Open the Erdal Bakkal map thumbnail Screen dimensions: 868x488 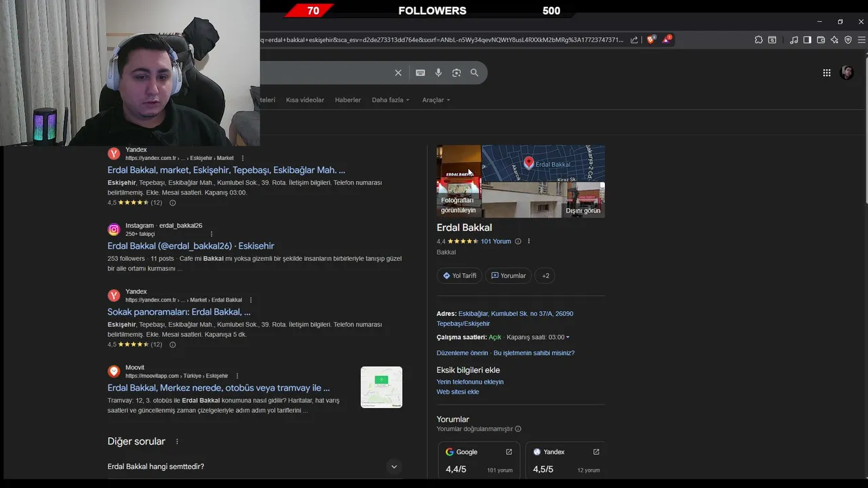click(x=543, y=163)
